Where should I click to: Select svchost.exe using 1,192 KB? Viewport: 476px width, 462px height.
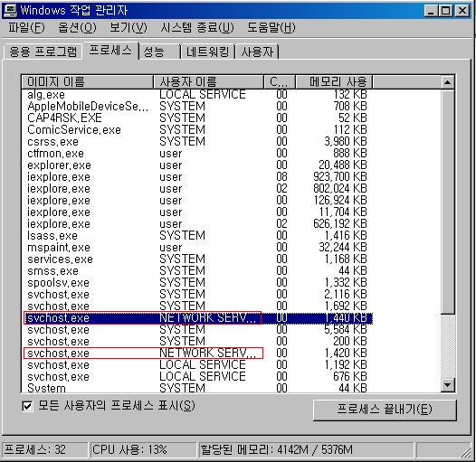[197, 365]
